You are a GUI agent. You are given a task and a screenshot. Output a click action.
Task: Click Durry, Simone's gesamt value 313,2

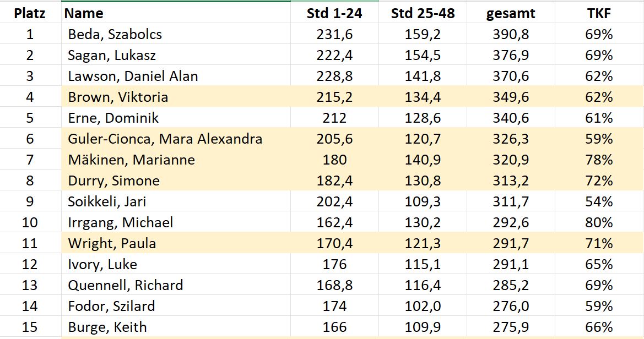pos(511,181)
